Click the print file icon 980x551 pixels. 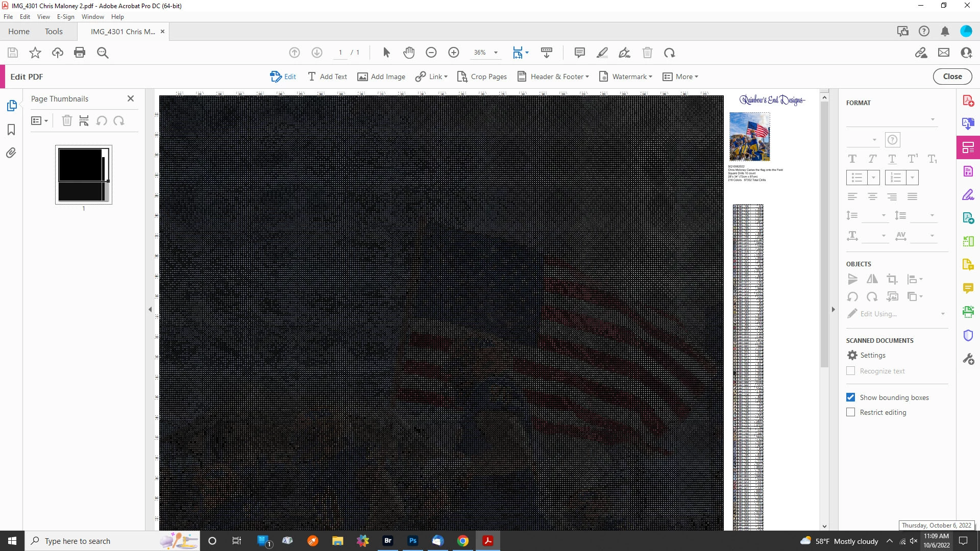(80, 53)
